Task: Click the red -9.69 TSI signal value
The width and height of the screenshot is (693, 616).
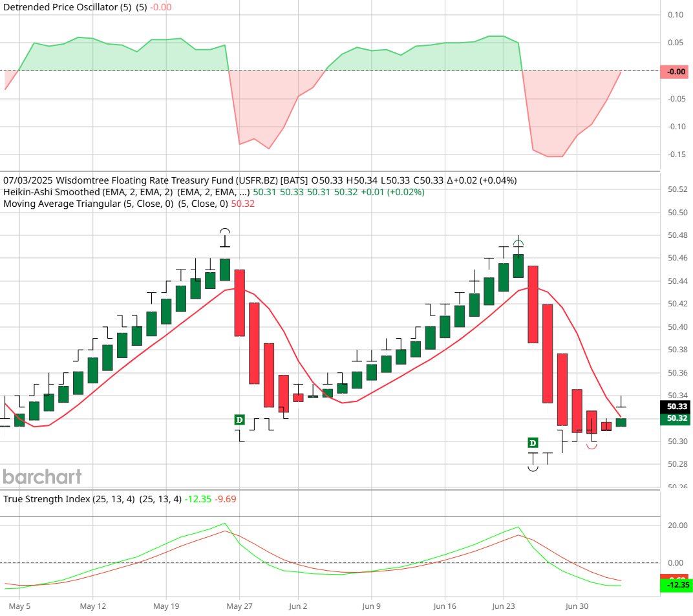Action: click(x=226, y=499)
